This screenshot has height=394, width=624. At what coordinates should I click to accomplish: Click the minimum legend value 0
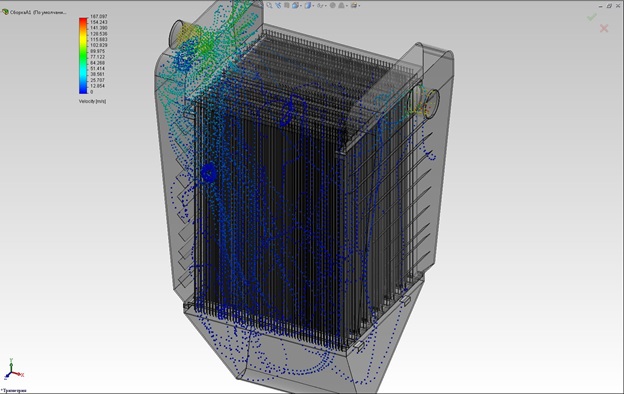[92, 92]
